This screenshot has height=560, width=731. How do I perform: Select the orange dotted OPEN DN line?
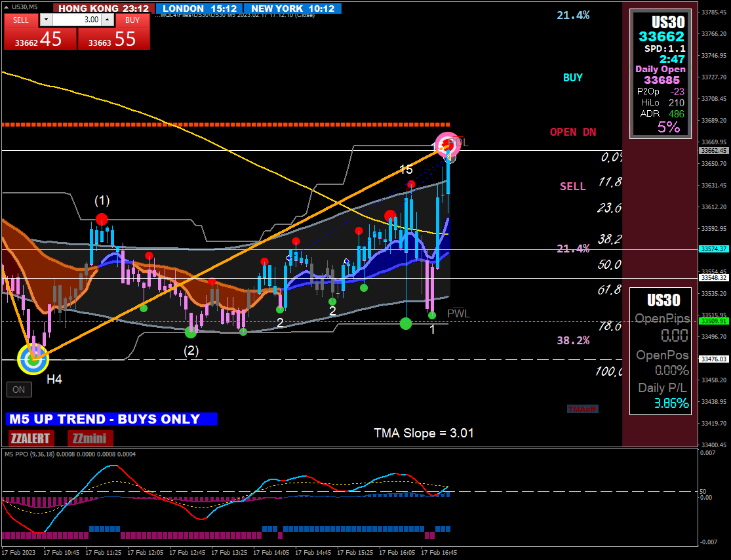226,125
